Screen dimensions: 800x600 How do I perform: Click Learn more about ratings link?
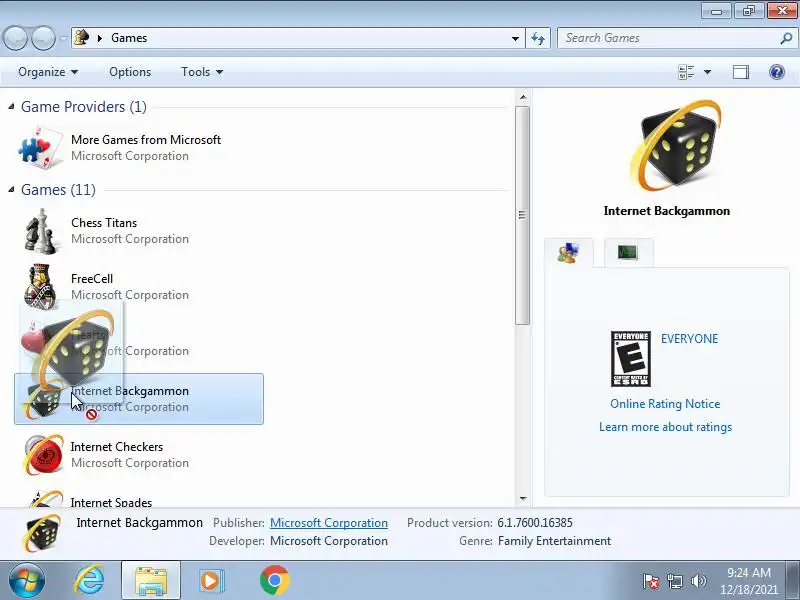click(x=665, y=427)
